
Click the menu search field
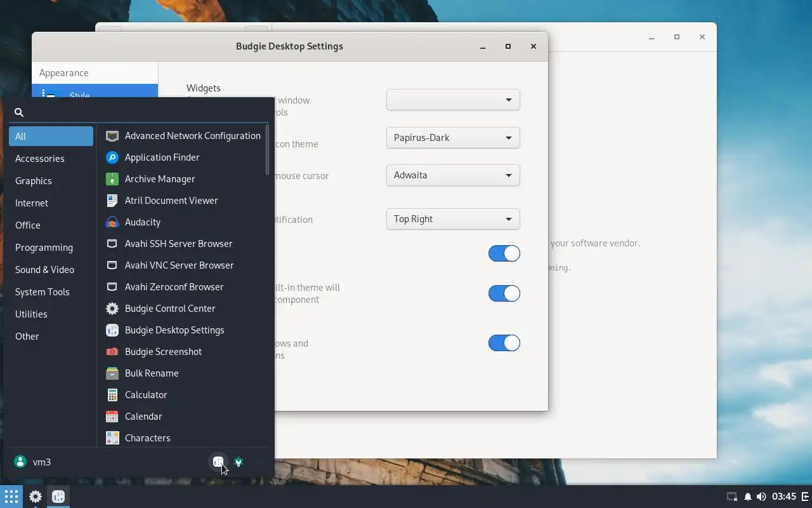point(140,112)
